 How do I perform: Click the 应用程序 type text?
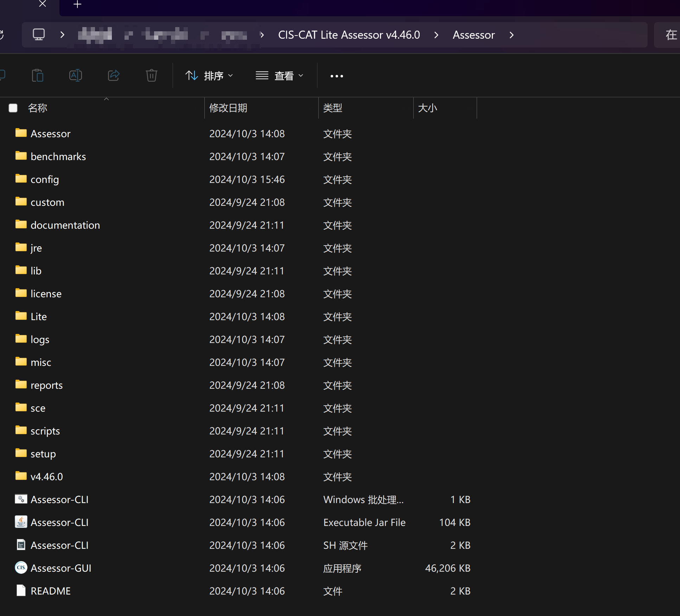[x=342, y=568]
